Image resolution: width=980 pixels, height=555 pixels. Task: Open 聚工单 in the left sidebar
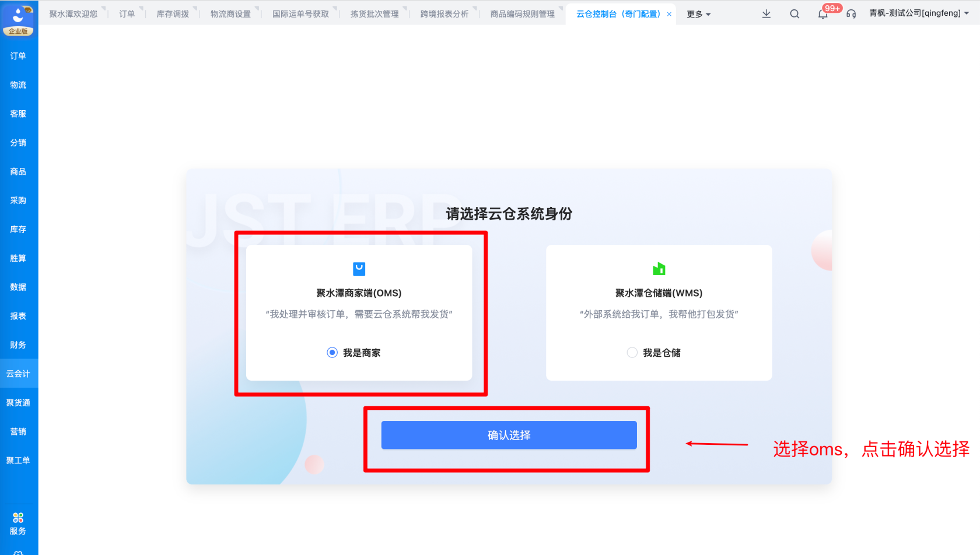pos(18,461)
